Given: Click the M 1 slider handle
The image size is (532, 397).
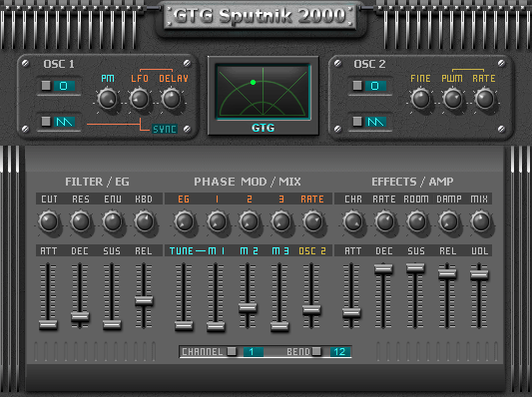Looking at the screenshot, I should pos(216,326).
